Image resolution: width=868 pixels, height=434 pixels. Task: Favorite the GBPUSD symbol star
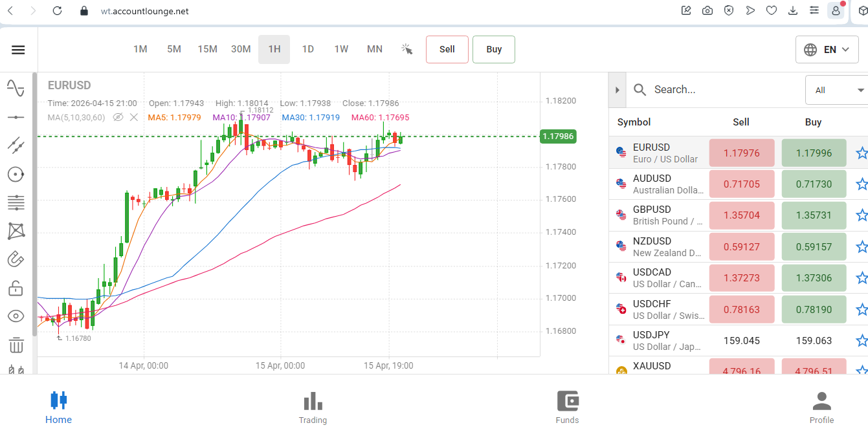pyautogui.click(x=862, y=215)
